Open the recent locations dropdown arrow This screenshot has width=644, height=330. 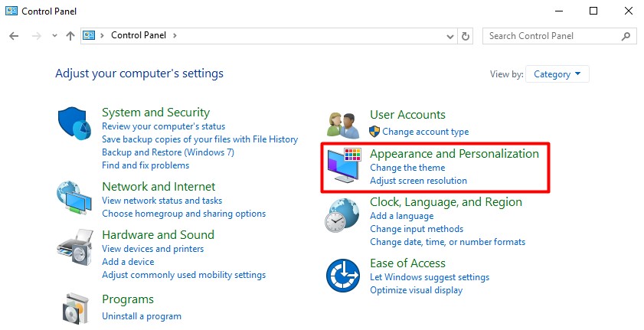(x=54, y=36)
